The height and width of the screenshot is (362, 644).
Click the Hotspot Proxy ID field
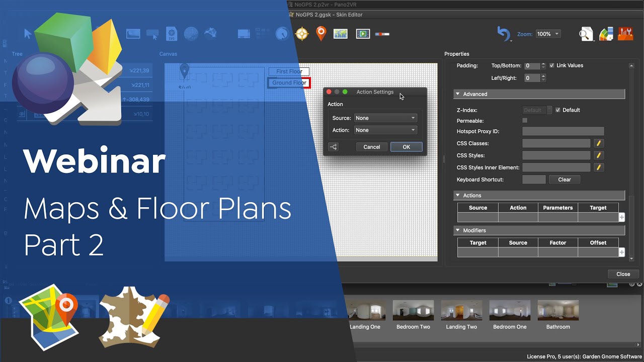(563, 131)
